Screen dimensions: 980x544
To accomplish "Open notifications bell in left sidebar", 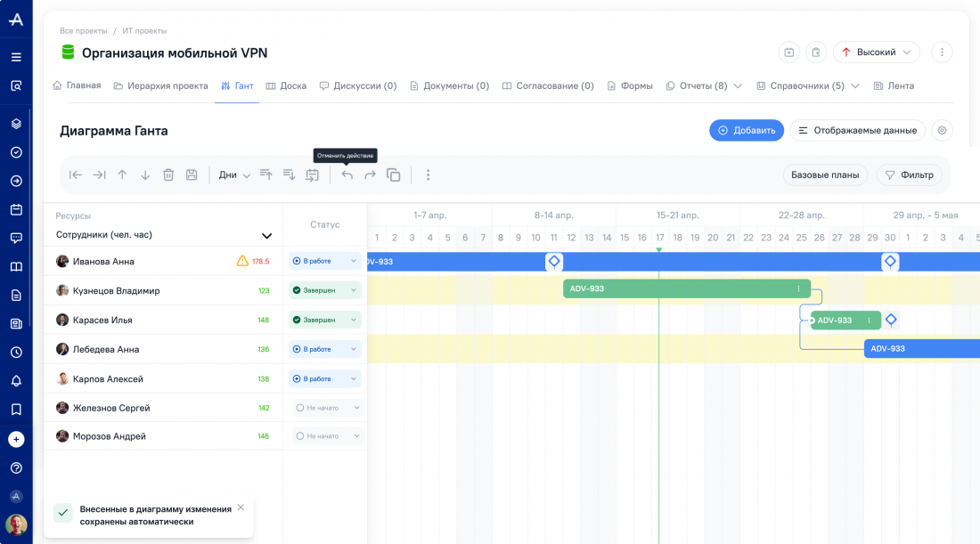I will pos(16,381).
